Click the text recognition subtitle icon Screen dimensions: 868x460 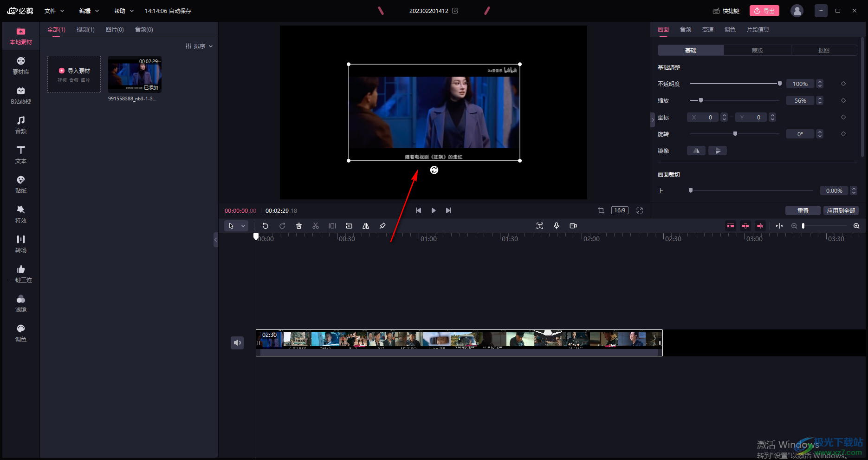tap(540, 226)
